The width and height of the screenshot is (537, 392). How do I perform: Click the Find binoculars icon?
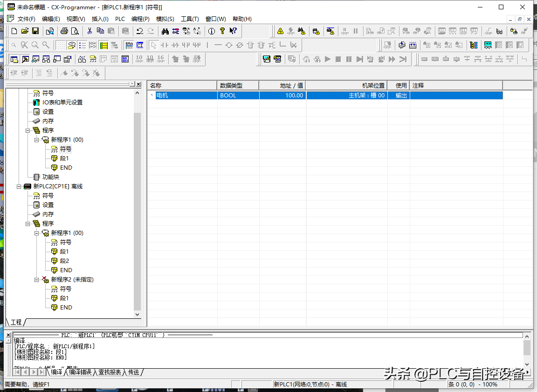tap(165, 31)
